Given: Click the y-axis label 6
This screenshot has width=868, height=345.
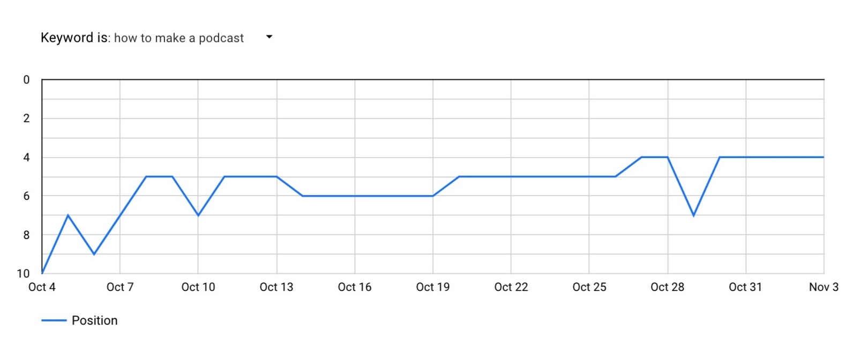Looking at the screenshot, I should (26, 196).
